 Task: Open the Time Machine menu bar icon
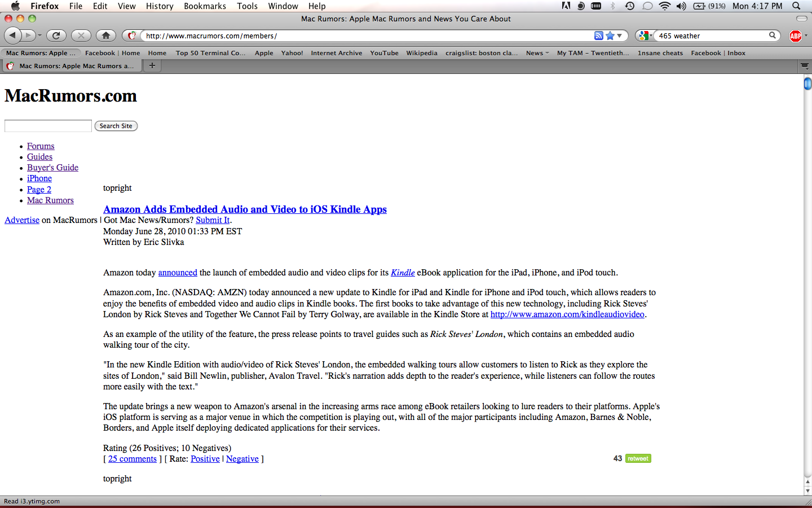630,6
